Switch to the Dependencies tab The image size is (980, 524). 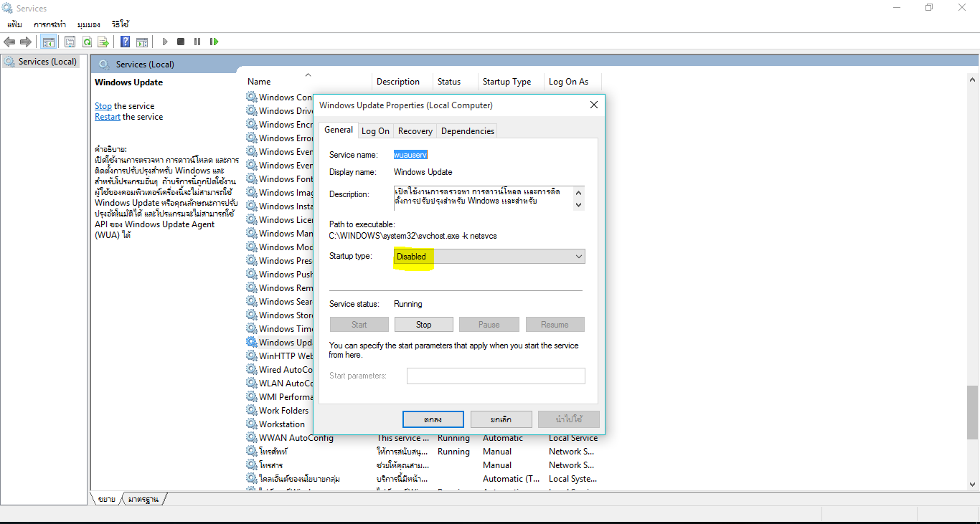click(468, 131)
